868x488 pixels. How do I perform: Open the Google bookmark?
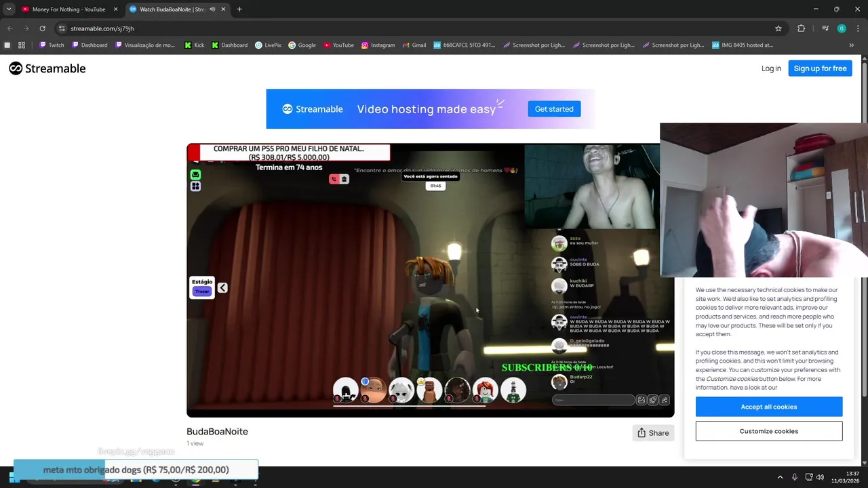302,45
